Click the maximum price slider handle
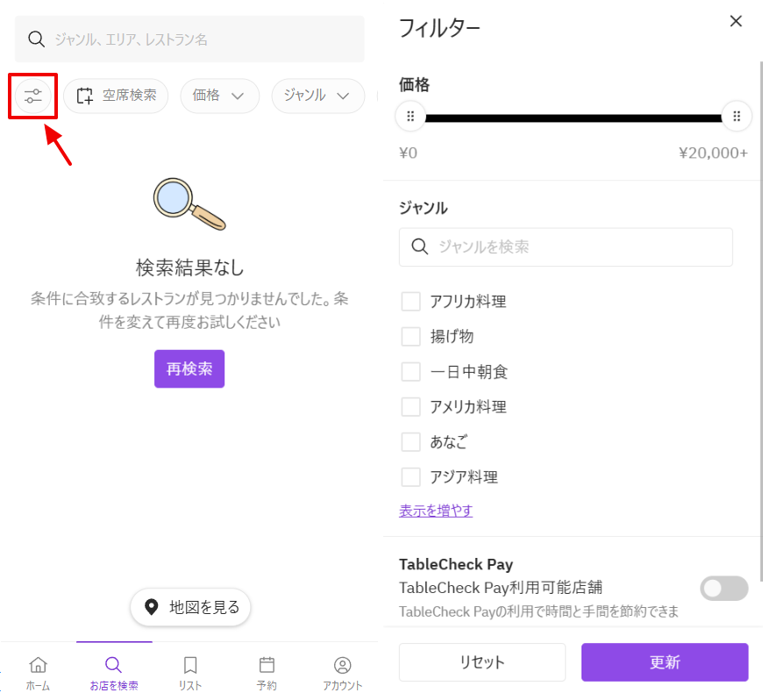The height and width of the screenshot is (700, 763). point(736,117)
